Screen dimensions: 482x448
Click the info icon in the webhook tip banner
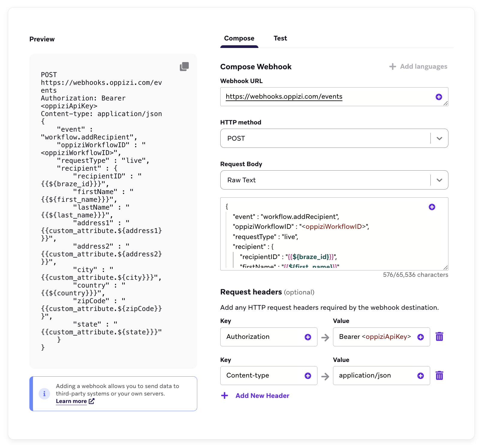click(44, 394)
